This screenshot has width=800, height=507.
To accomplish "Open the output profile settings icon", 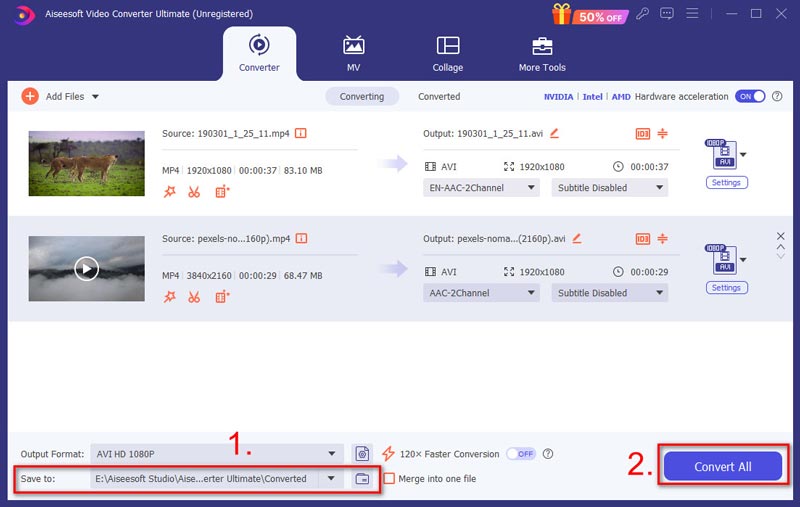I will [x=362, y=453].
